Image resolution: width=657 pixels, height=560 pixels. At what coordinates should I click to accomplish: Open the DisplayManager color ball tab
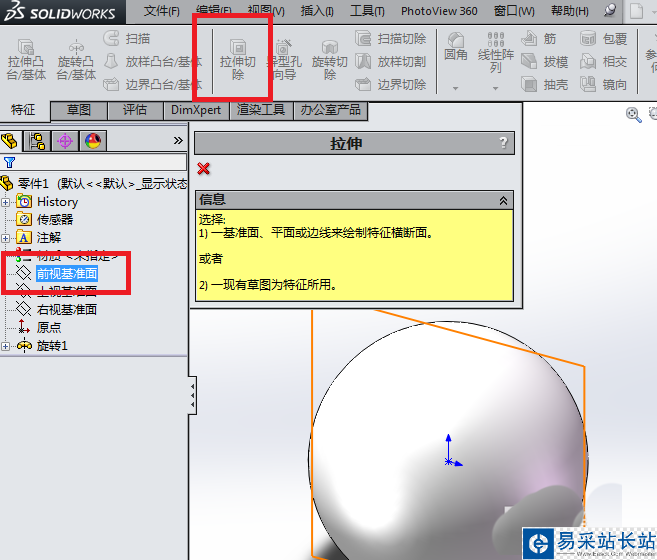tap(93, 141)
